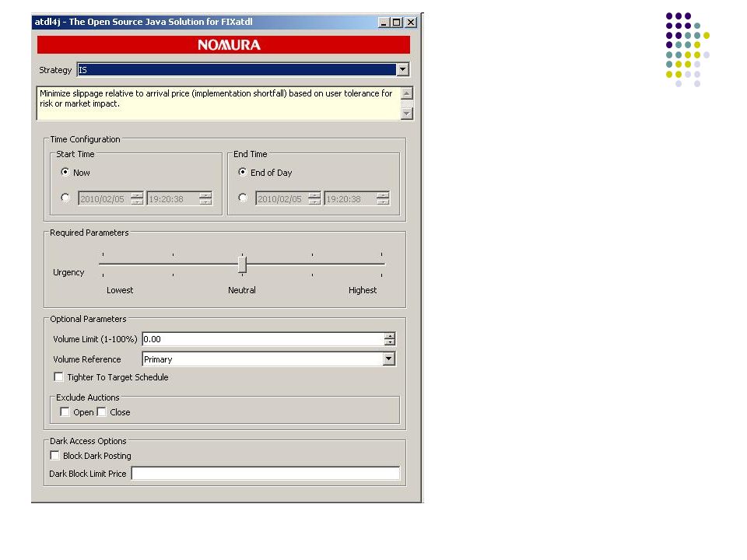Select the custom start date radio button
747x560 pixels.
[65, 198]
